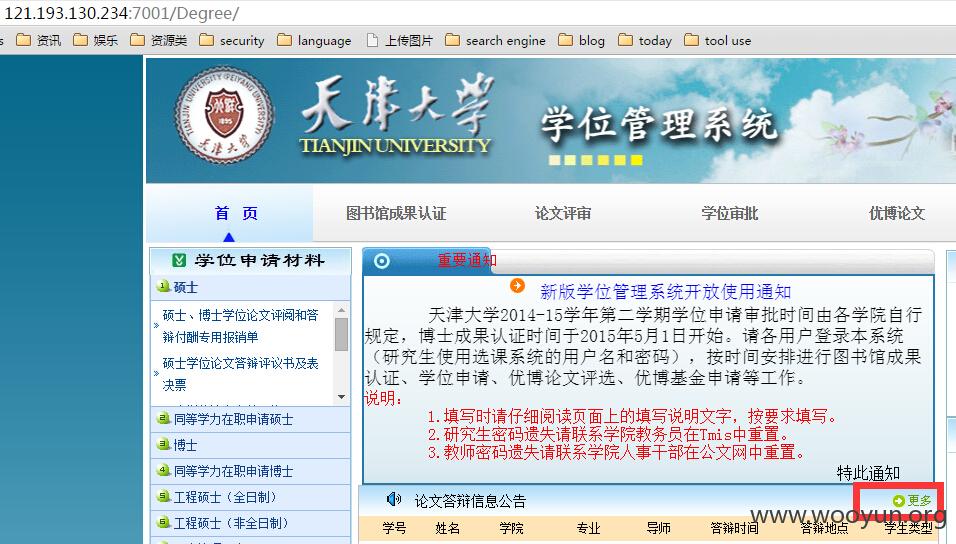Expand the 同等学力在职申请硕士 section
Screen dimensions: 956x544
pyautogui.click(x=251, y=420)
